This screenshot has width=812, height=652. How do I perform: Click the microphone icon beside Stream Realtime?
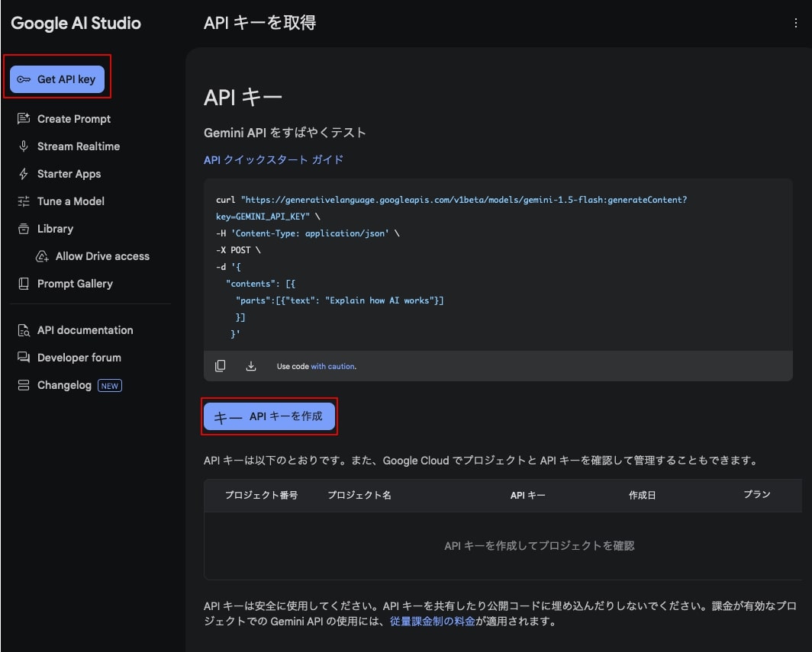24,146
